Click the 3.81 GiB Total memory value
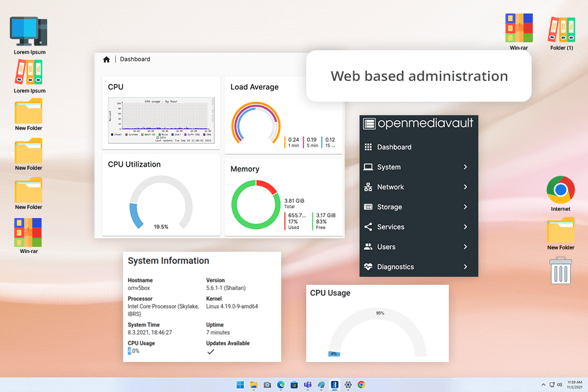Viewport: 588px width, 392px height. pos(294,203)
